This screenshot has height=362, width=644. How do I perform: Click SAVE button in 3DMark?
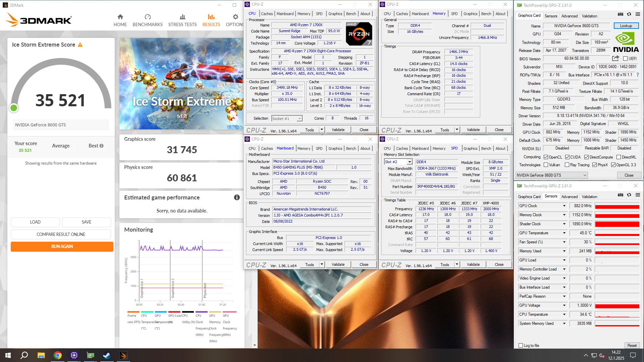coord(87,222)
